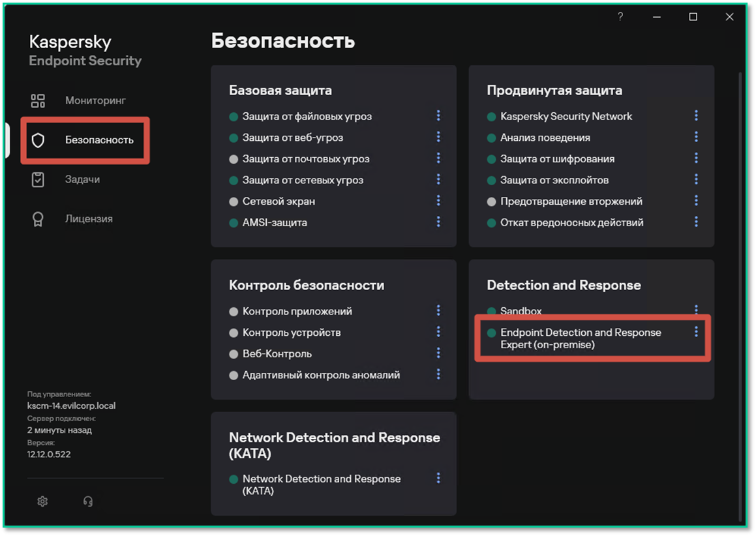The image size is (756, 536).
Task: Open Защита от файловых угроз component
Action: 307,116
